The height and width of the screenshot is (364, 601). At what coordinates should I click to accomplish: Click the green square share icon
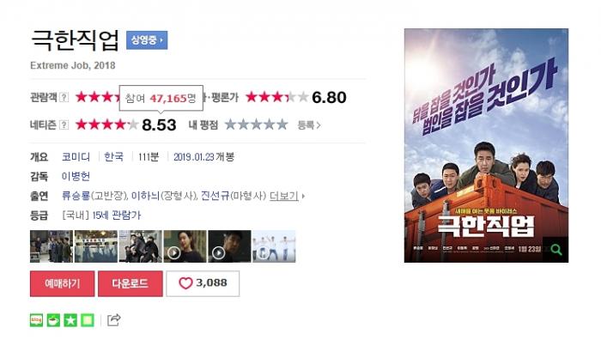[x=88, y=320]
